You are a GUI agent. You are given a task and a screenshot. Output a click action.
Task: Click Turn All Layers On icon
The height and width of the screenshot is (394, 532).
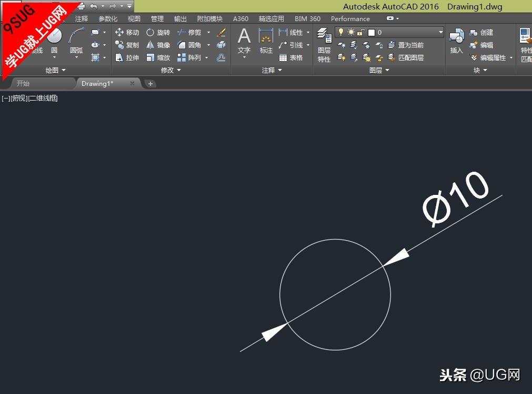342,57
